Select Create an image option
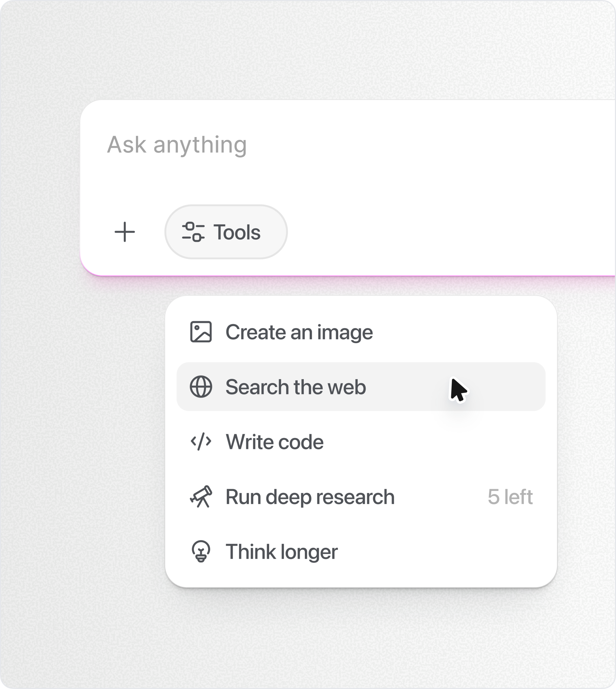616x689 pixels. coord(299,331)
